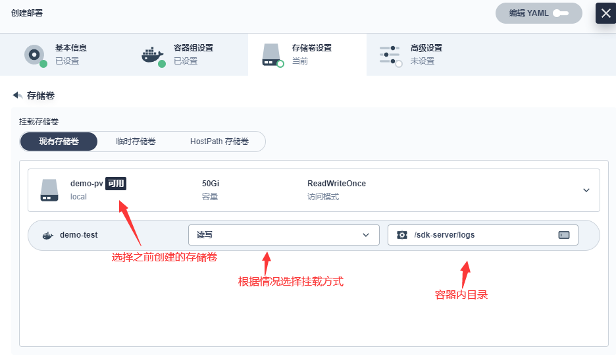Click the demo-pv volume disk icon
This screenshot has height=364, width=616.
pos(50,190)
